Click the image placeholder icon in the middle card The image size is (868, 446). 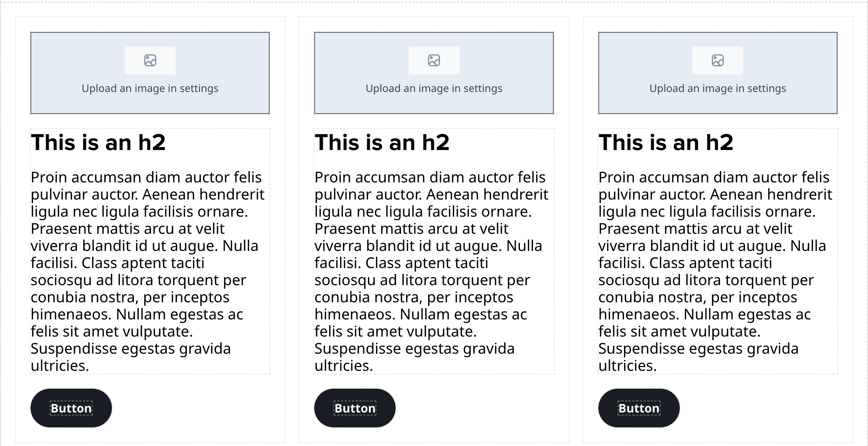tap(434, 60)
